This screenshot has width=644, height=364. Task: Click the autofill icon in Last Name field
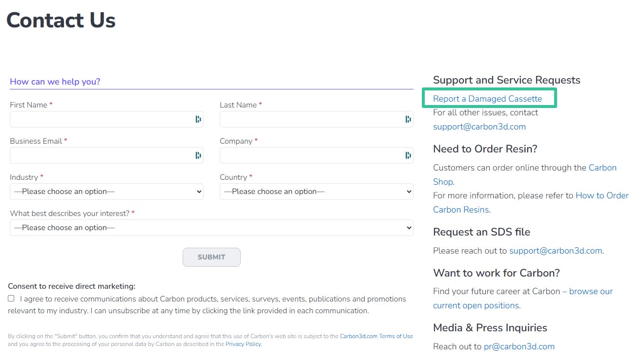(408, 119)
